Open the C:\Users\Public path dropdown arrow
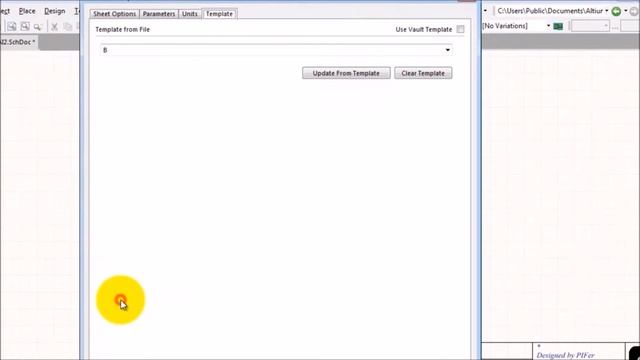This screenshot has height=360, width=640. [607, 11]
